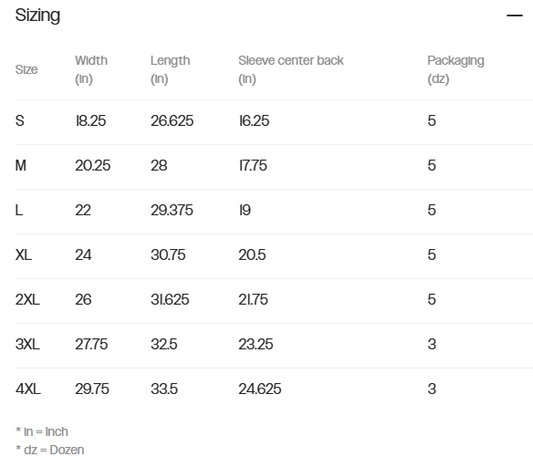
Task: Select the XL size row label
Action: 23,255
